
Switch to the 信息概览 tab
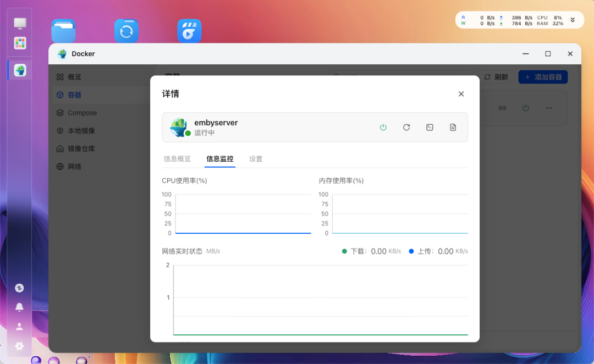(177, 158)
